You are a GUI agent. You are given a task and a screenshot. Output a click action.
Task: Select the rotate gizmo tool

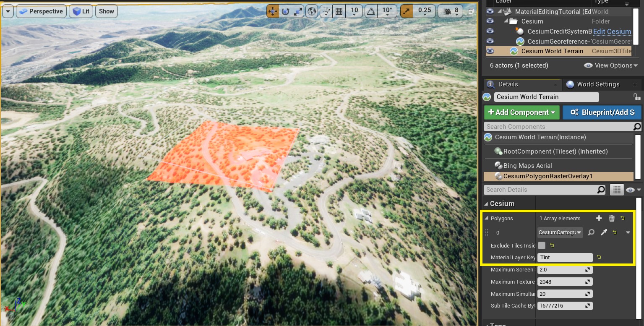tap(285, 11)
